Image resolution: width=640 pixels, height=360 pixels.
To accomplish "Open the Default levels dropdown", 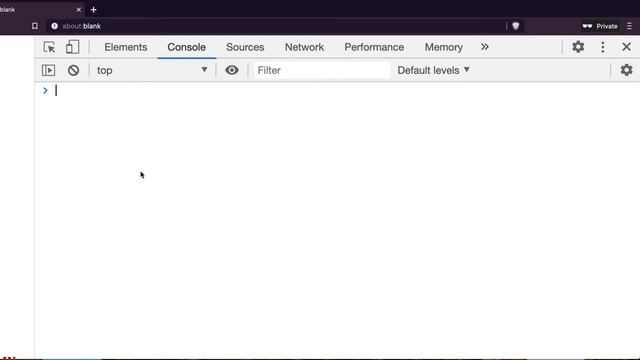I will pyautogui.click(x=433, y=70).
